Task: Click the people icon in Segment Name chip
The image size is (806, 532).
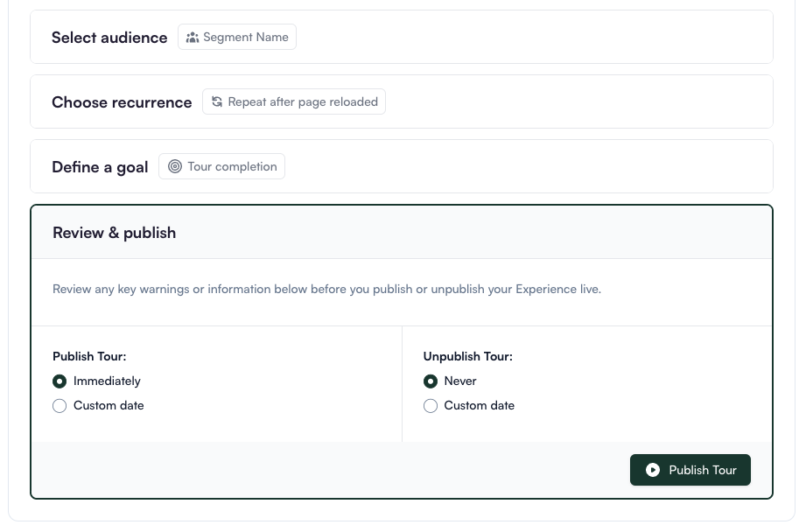Action: click(193, 38)
